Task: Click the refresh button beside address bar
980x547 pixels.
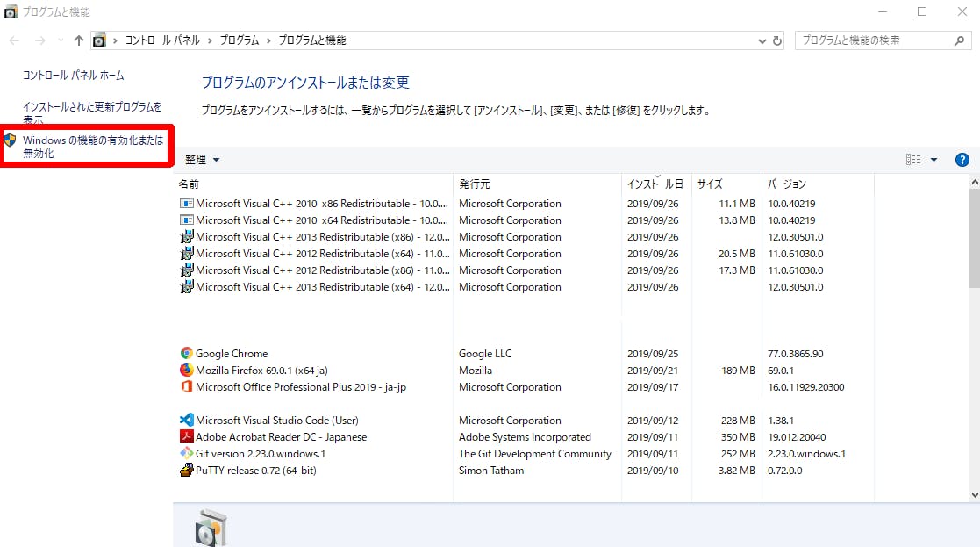Action: [x=776, y=40]
